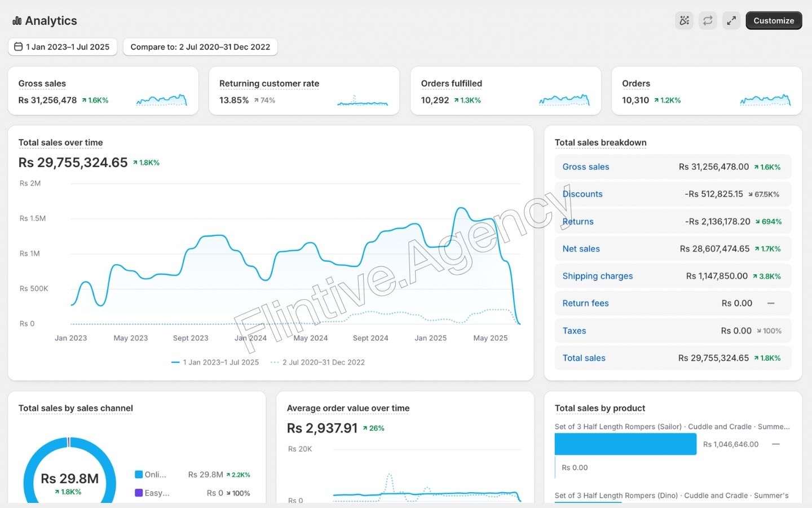Viewport: 812px width, 508px height.
Task: Toggle the 1 Jan 2023–1 Jul 2025 legend series
Action: [x=215, y=362]
